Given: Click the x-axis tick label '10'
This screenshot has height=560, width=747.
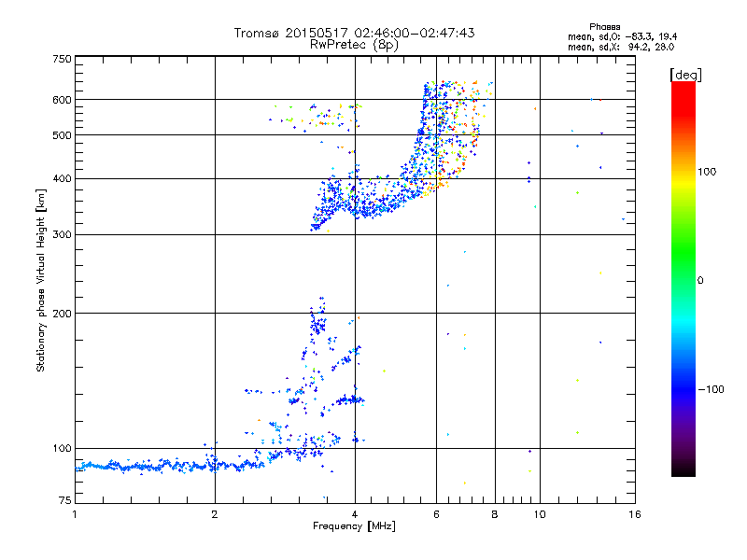Looking at the screenshot, I should [540, 514].
